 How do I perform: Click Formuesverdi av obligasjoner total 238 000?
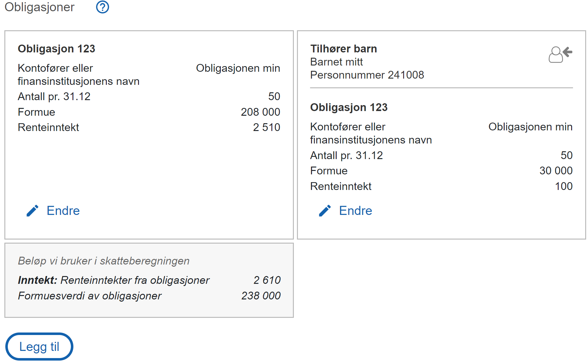[261, 296]
